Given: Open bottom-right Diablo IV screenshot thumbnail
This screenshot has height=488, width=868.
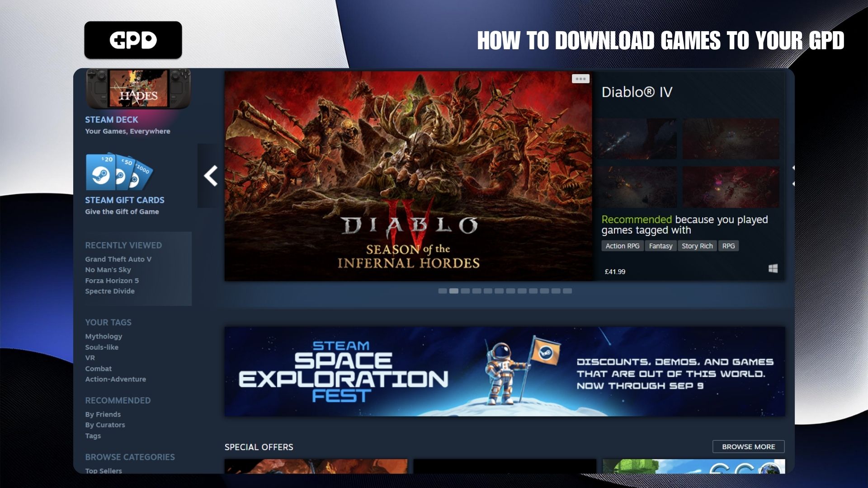Looking at the screenshot, I should (731, 187).
